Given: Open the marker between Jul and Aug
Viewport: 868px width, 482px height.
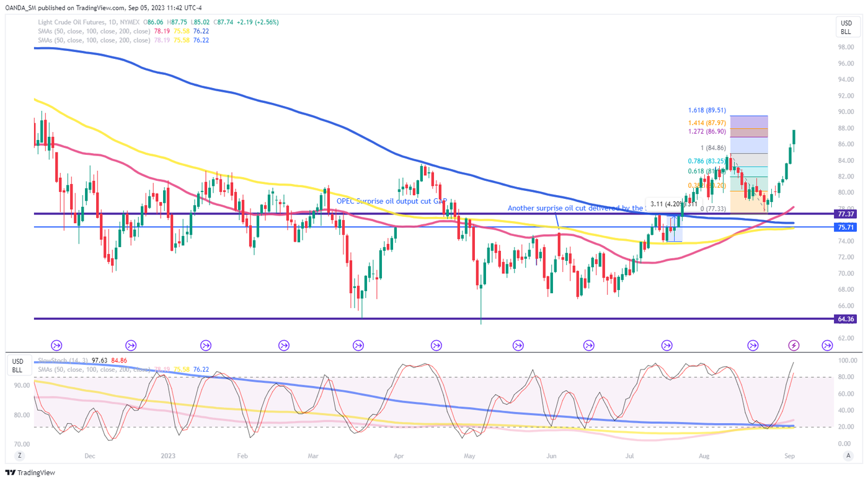Looking at the screenshot, I should pyautogui.click(x=667, y=345).
